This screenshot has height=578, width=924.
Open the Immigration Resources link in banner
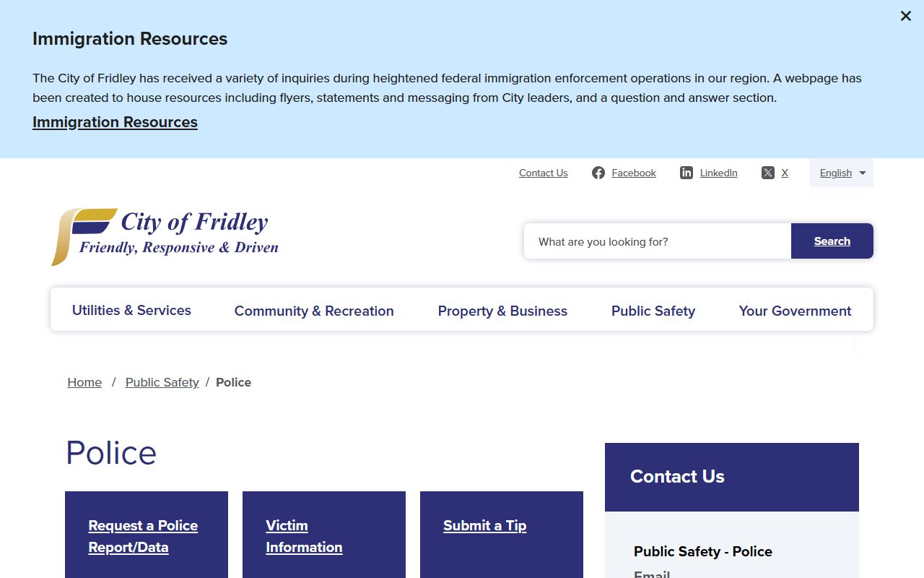(x=115, y=122)
